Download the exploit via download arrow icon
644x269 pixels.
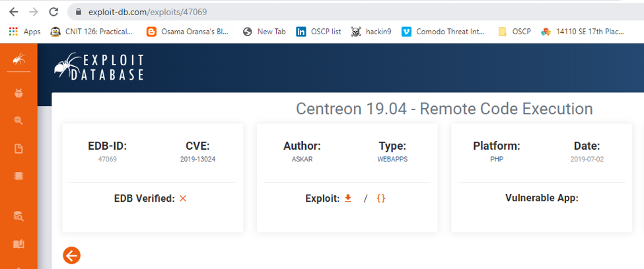coord(348,198)
